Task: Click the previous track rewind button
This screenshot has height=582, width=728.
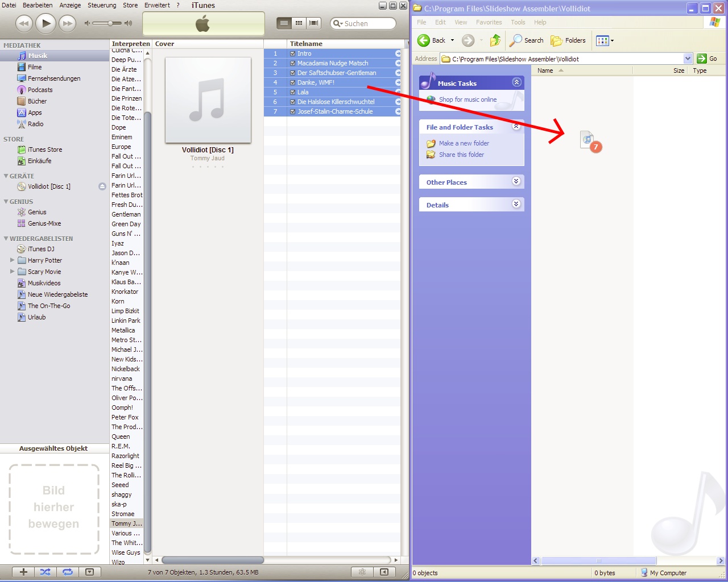Action: [24, 23]
